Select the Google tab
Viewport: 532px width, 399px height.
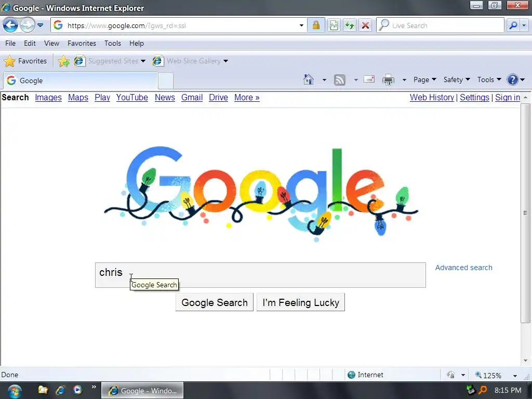[x=81, y=81]
